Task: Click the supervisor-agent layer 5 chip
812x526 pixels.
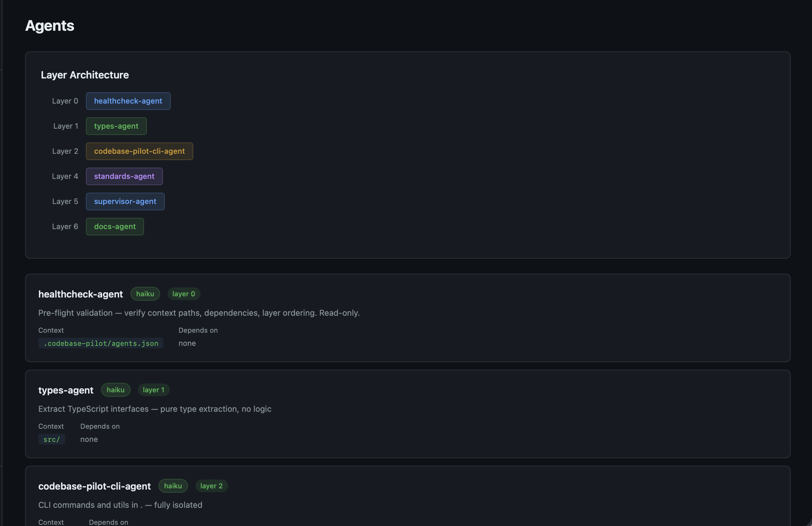Action: (125, 201)
